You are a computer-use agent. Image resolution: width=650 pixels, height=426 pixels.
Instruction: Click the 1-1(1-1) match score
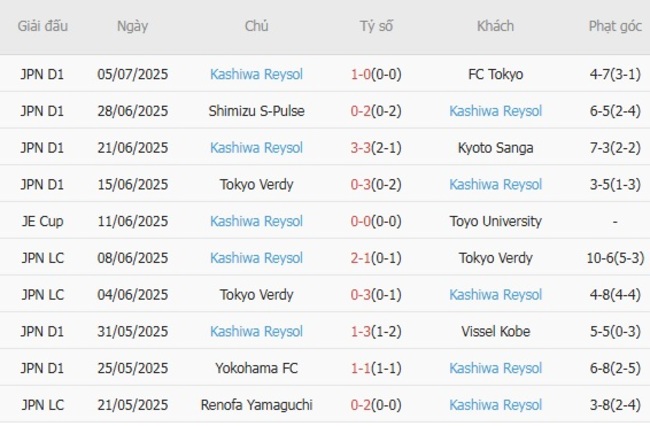[375, 368]
